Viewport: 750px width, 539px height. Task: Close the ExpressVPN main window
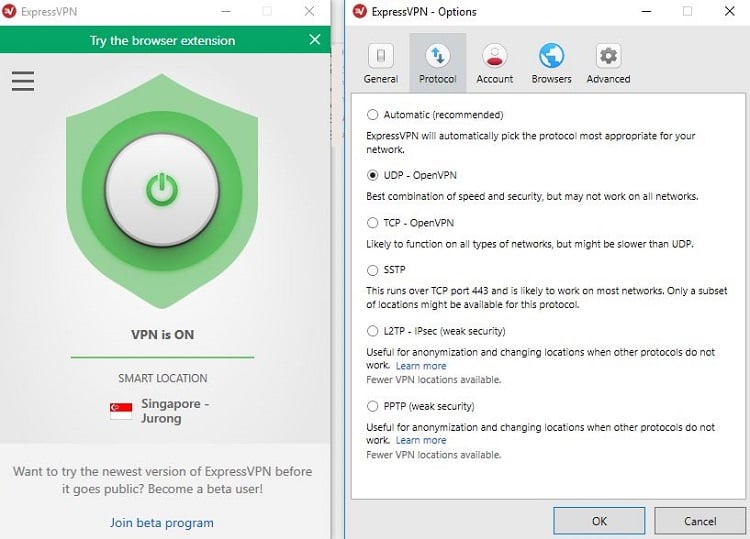pos(309,11)
